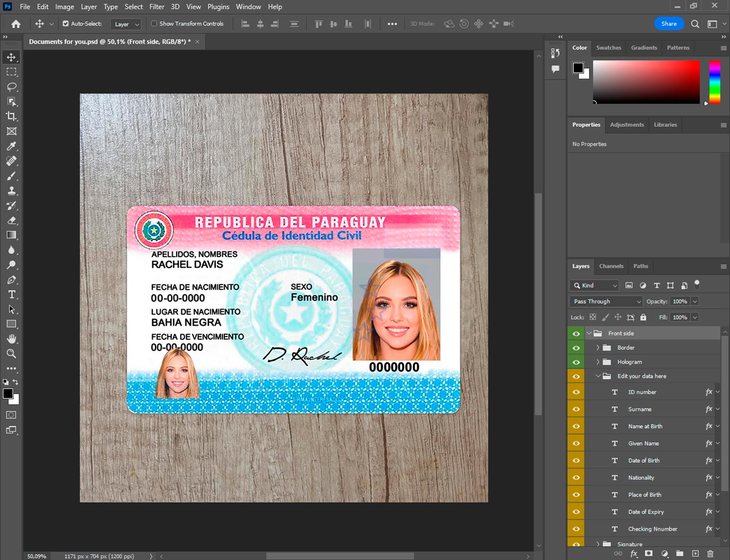Viewport: 730px width, 560px height.
Task: Switch to the Channels tab
Action: coord(611,266)
